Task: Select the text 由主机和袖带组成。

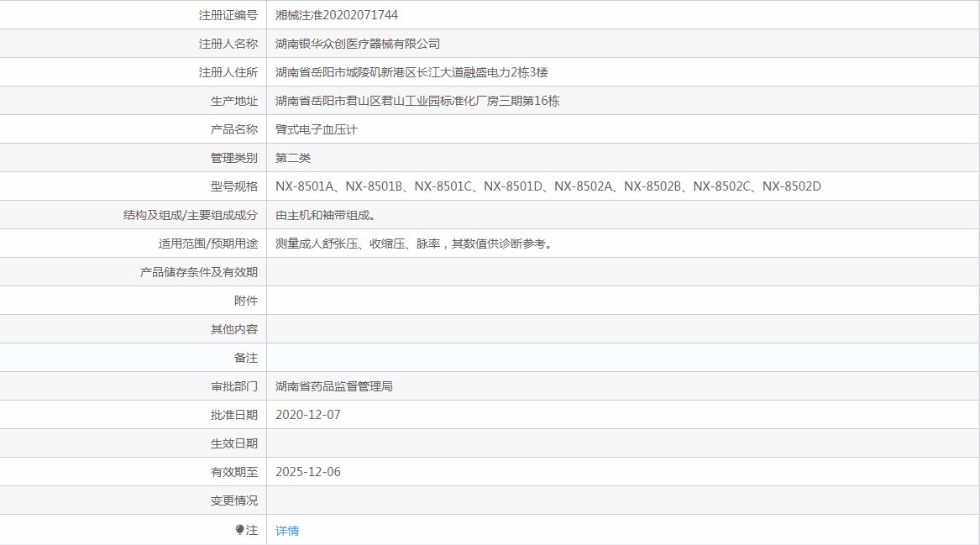Action: coord(326,215)
